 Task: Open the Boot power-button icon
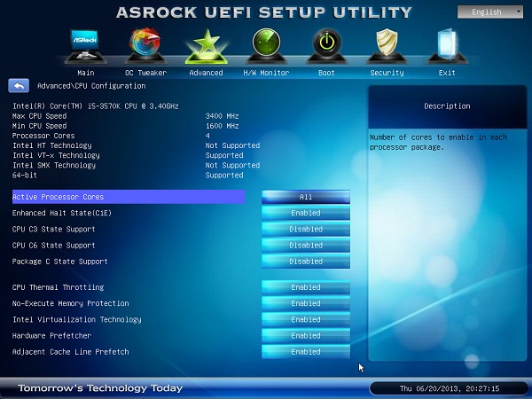point(326,46)
